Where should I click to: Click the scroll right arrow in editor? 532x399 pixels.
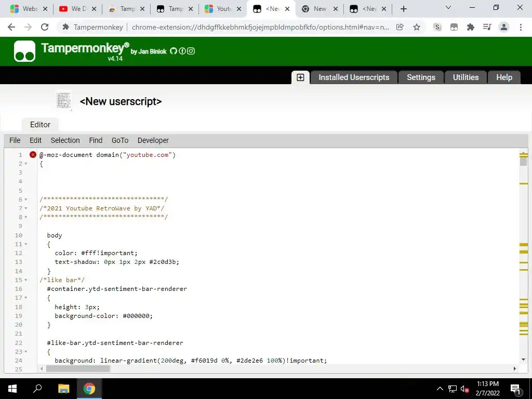pos(515,369)
